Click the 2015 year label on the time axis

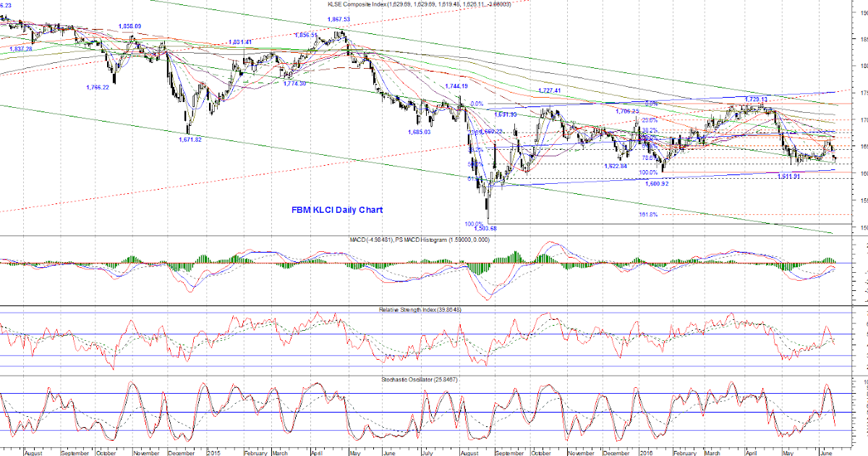click(214, 452)
